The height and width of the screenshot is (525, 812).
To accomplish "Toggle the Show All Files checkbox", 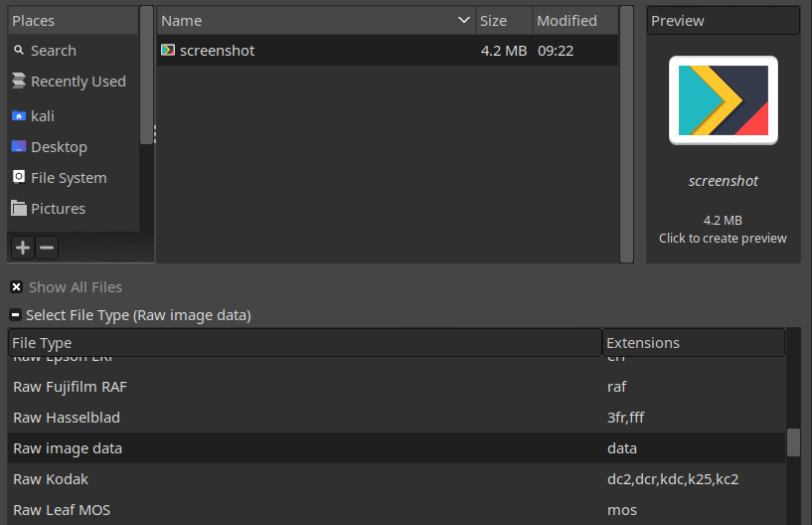I will 17,287.
